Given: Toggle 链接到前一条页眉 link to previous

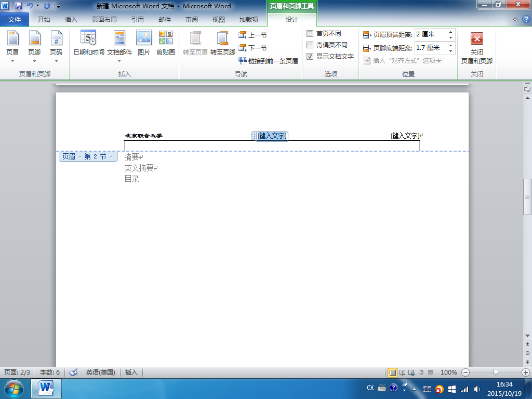Looking at the screenshot, I should [x=268, y=61].
